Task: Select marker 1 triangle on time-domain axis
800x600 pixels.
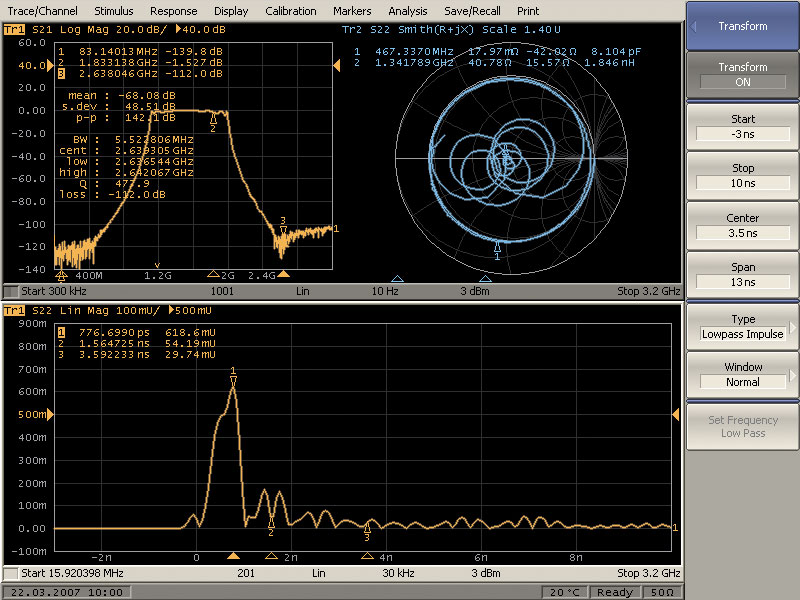Action: pyautogui.click(x=233, y=556)
